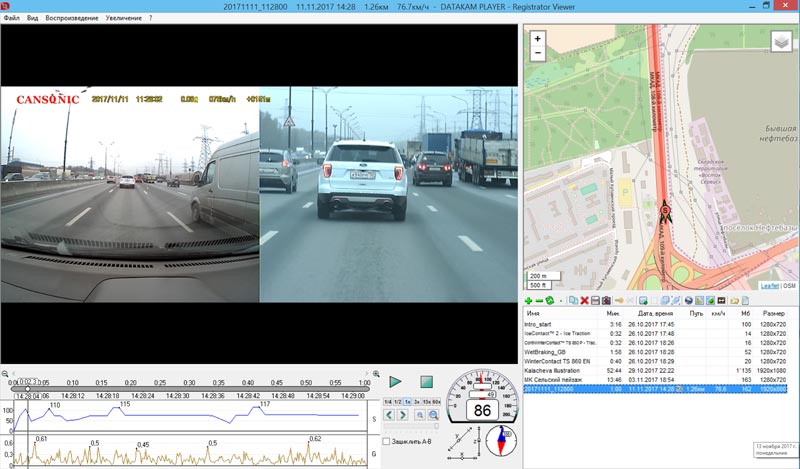This screenshot has height=469, width=800.
Task: Open the Воспроизведение menu
Action: click(x=72, y=18)
